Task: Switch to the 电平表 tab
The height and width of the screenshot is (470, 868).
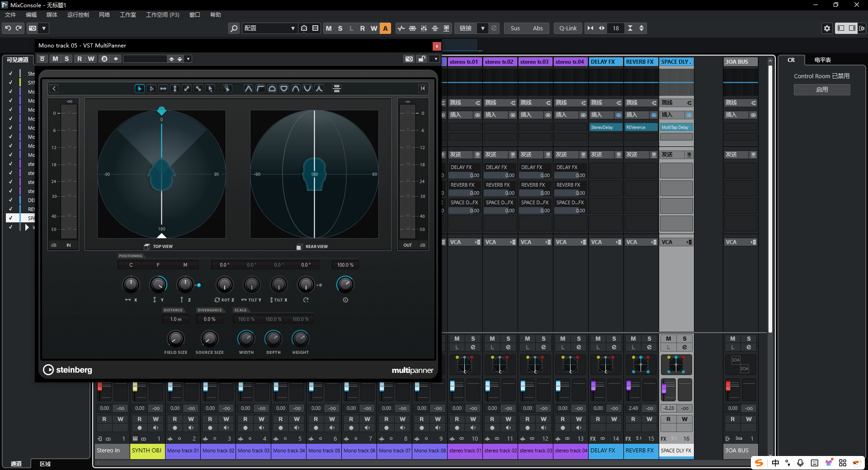Action: pos(822,60)
